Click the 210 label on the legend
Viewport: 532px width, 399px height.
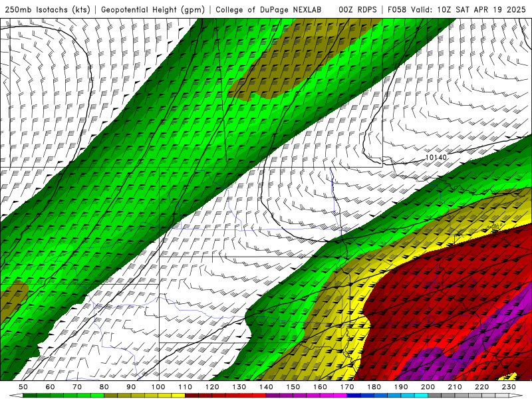[455, 387]
